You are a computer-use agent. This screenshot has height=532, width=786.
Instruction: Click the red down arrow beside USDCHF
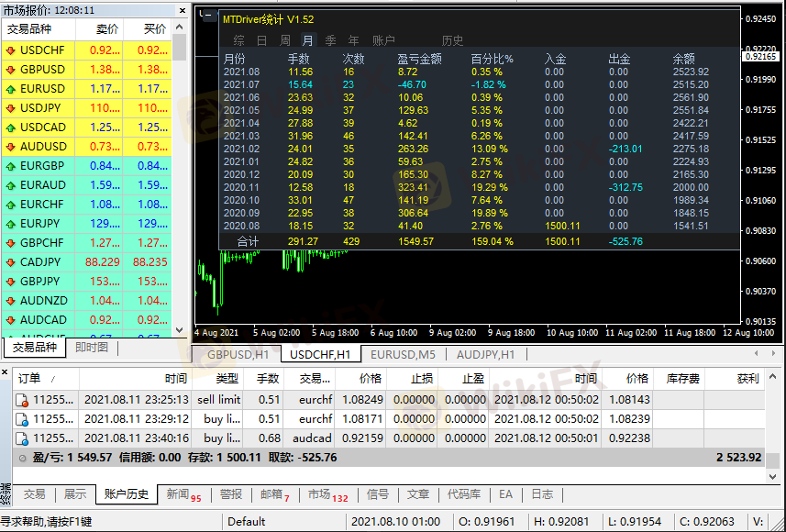pyautogui.click(x=11, y=50)
